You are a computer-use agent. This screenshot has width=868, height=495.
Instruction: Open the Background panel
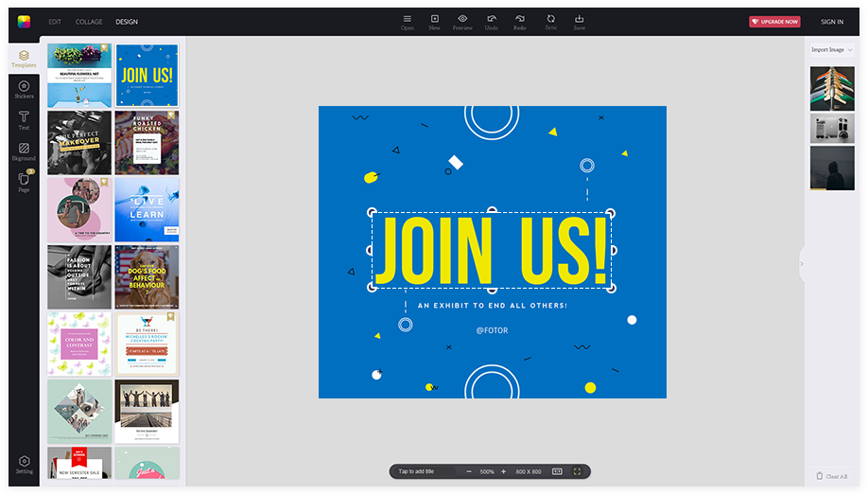pos(24,151)
